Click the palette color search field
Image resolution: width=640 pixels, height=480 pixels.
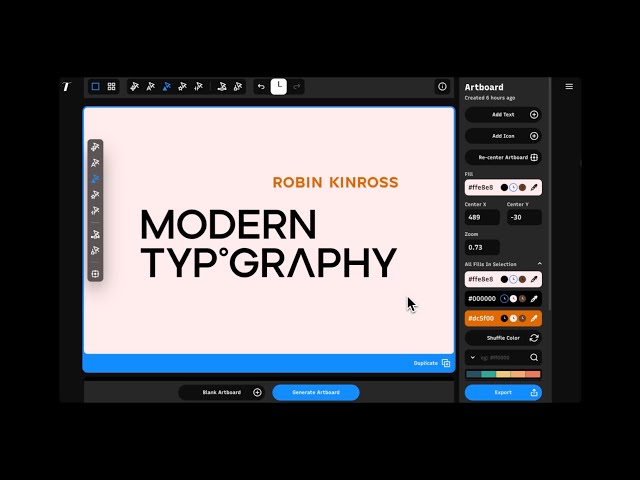503,358
